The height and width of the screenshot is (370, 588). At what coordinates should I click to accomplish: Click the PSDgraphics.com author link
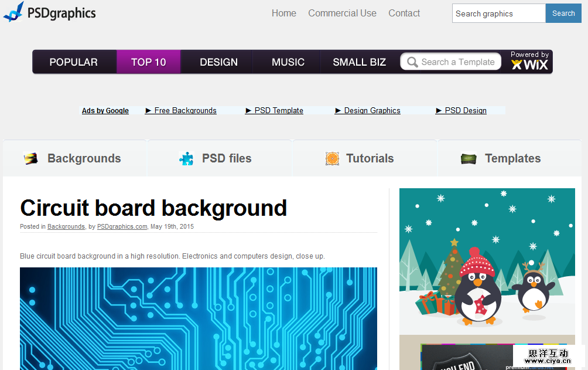(122, 226)
